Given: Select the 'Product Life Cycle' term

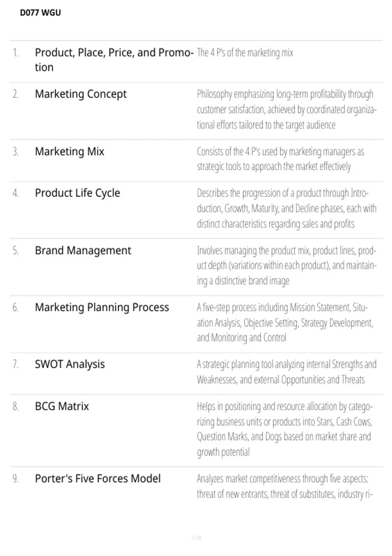Looking at the screenshot, I should click(x=77, y=193).
